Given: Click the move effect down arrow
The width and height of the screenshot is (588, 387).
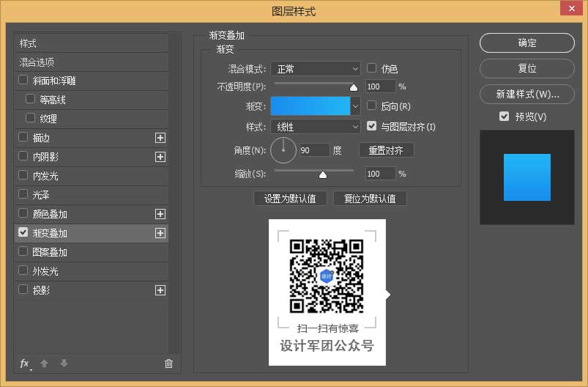Looking at the screenshot, I should coord(64,364).
